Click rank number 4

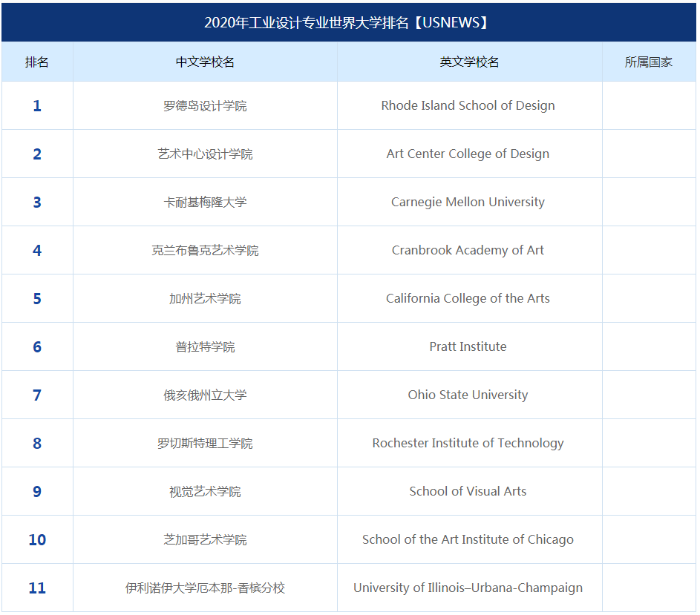point(37,250)
